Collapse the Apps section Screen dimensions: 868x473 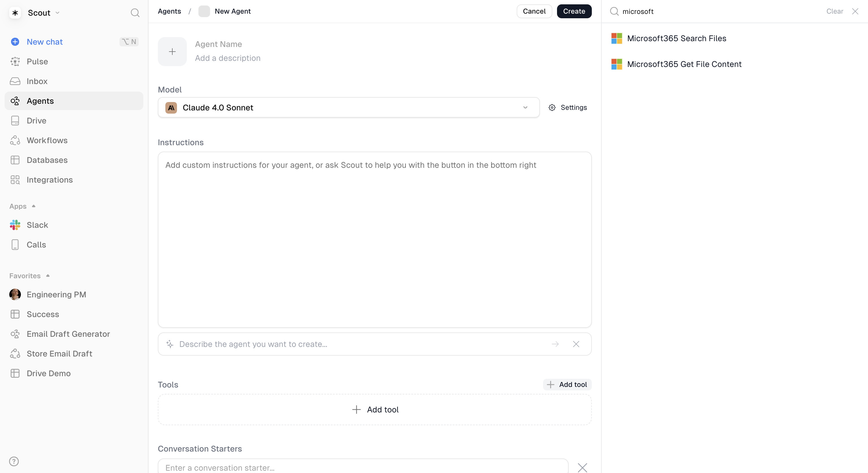pos(33,206)
